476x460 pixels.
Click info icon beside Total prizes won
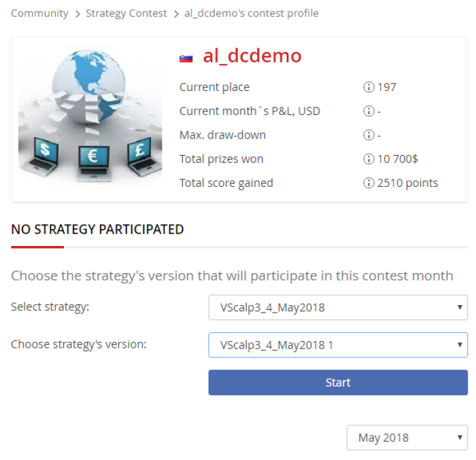(x=369, y=159)
